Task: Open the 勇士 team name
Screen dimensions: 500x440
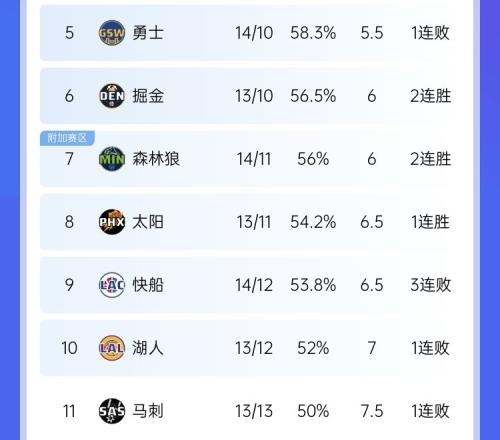Action: tap(148, 33)
